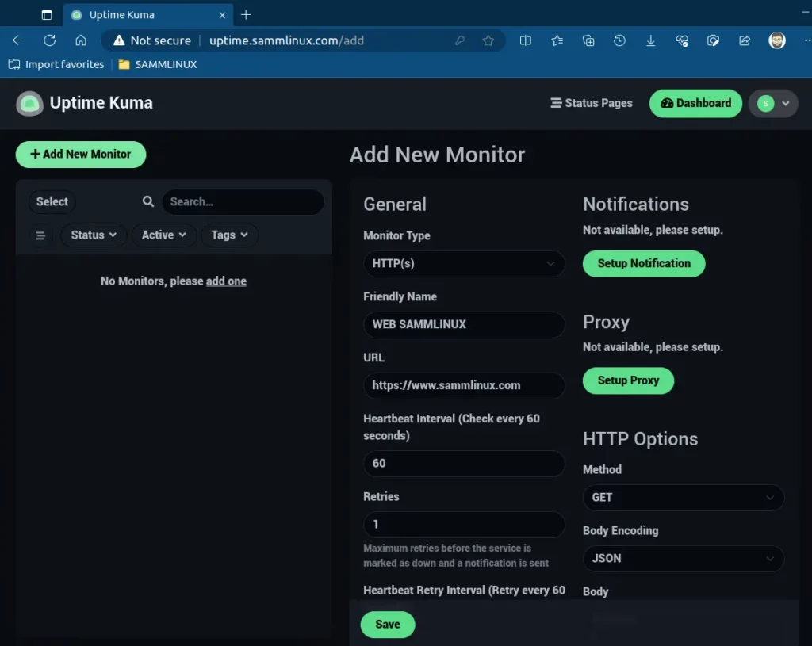Click the search magnifier icon

(x=148, y=201)
